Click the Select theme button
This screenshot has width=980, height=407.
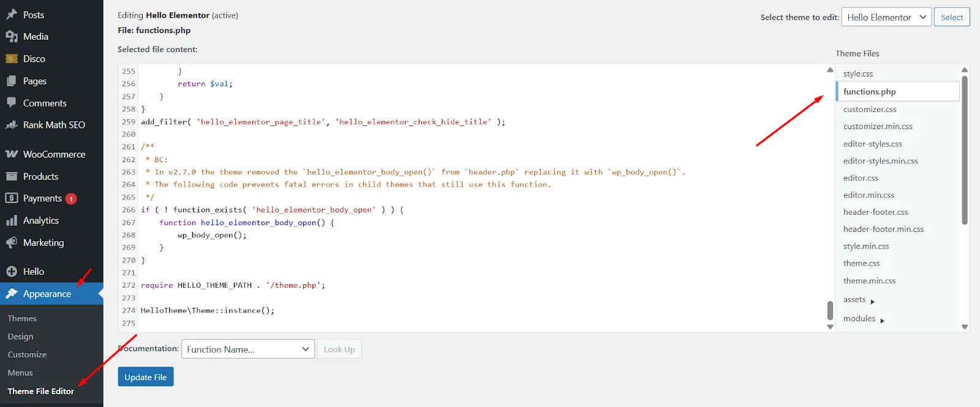point(952,17)
